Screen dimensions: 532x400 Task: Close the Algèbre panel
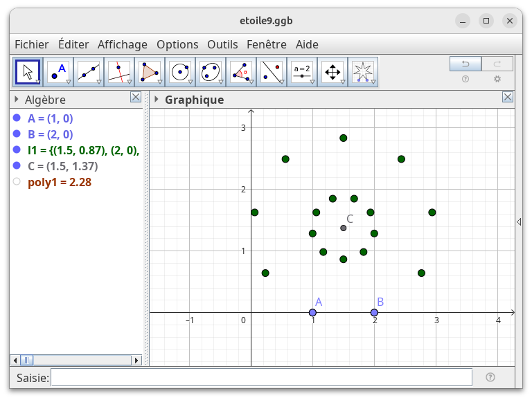[x=136, y=98]
